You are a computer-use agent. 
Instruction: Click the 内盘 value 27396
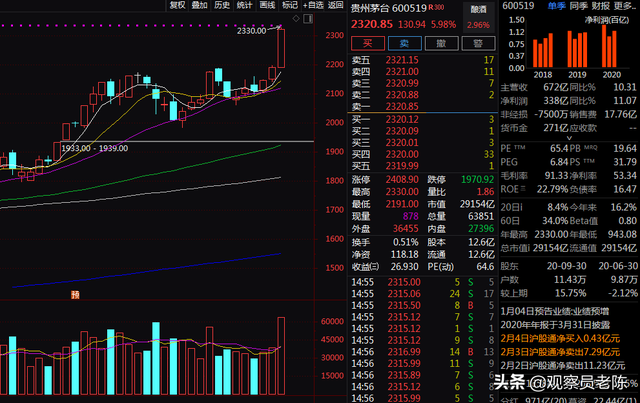(481, 228)
